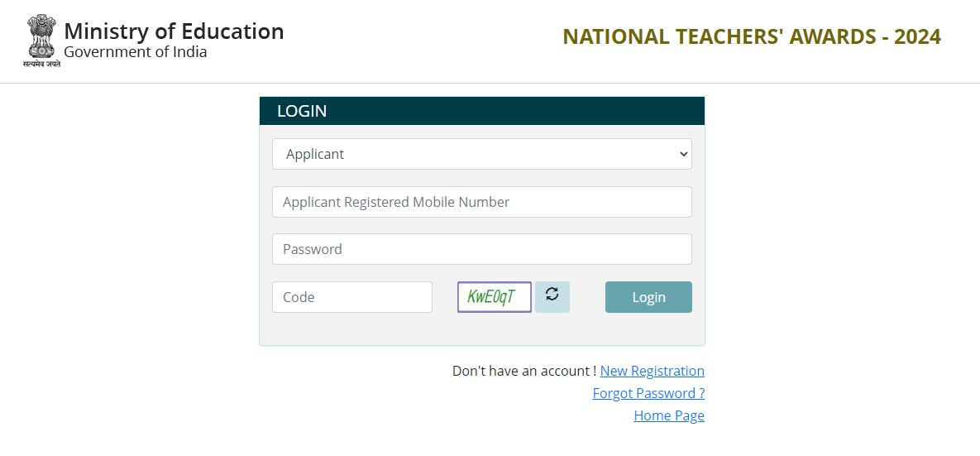
Task: Click the LOGIN panel header text
Action: 302,111
